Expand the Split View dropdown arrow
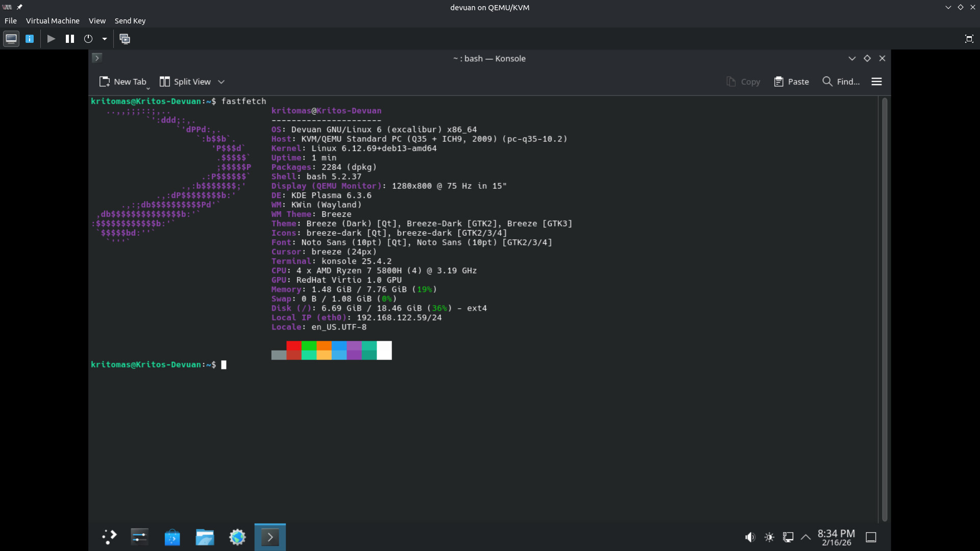 pyautogui.click(x=221, y=82)
